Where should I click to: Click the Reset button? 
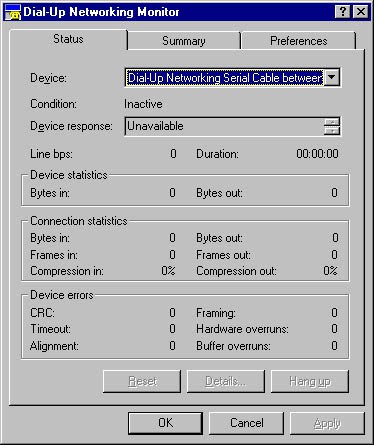[142, 381]
